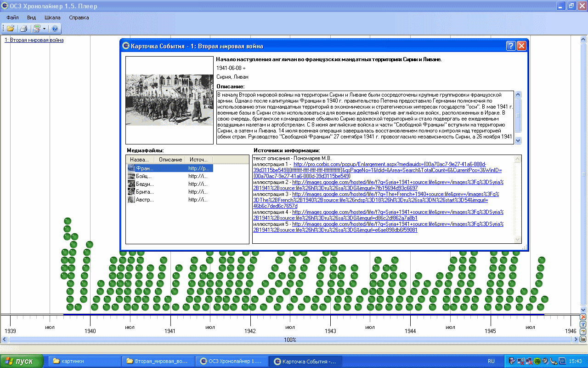The height and width of the screenshot is (368, 588).
Task: Click the 'Описание' column header in media list
Action: (x=170, y=160)
